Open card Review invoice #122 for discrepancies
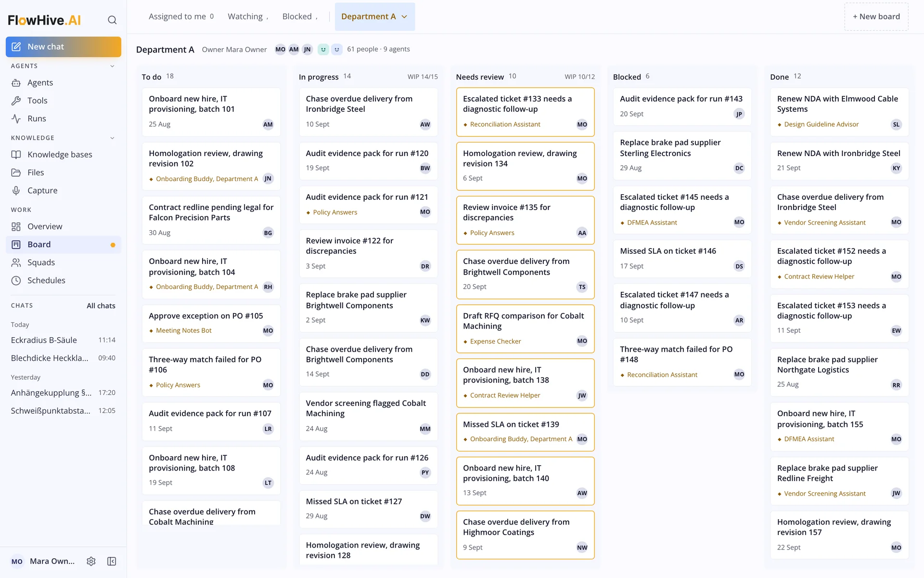The height and width of the screenshot is (578, 924). coord(368,253)
